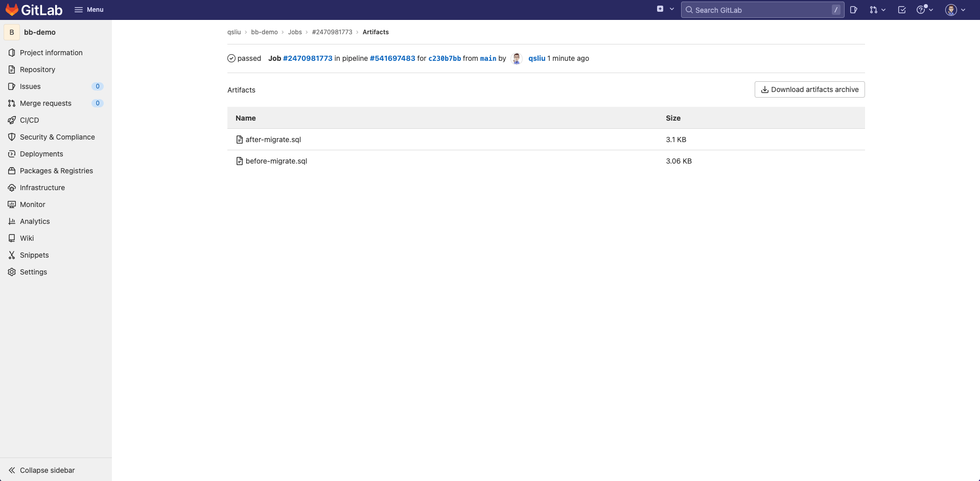Click the Issues count badge

coord(98,86)
